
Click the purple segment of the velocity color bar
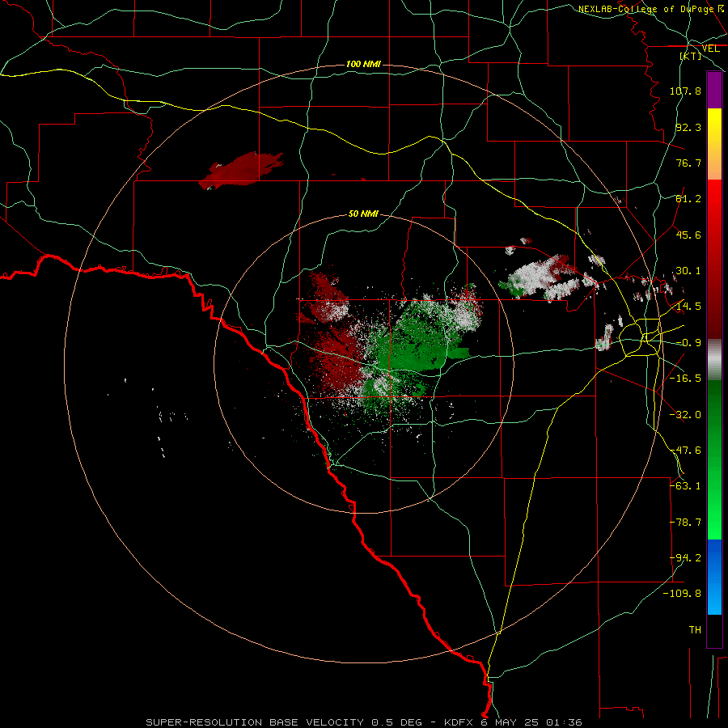pyautogui.click(x=714, y=90)
